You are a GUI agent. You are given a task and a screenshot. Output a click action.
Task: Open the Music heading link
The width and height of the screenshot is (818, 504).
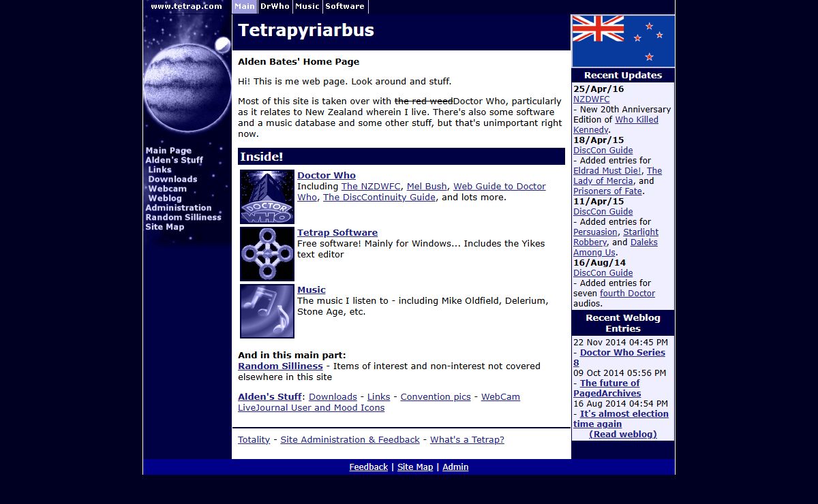312,289
